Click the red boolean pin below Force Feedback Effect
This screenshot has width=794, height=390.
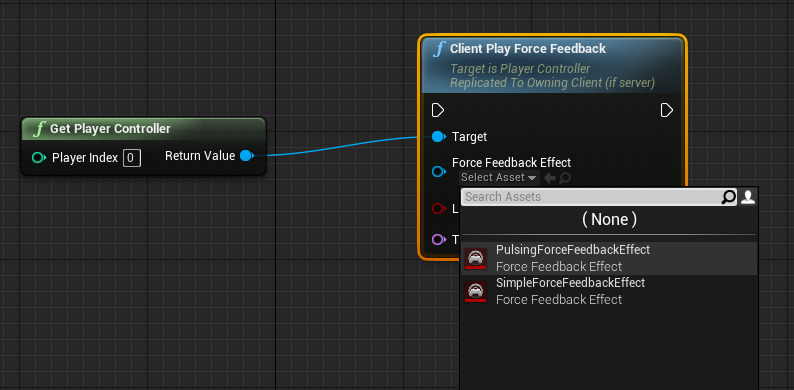[439, 208]
